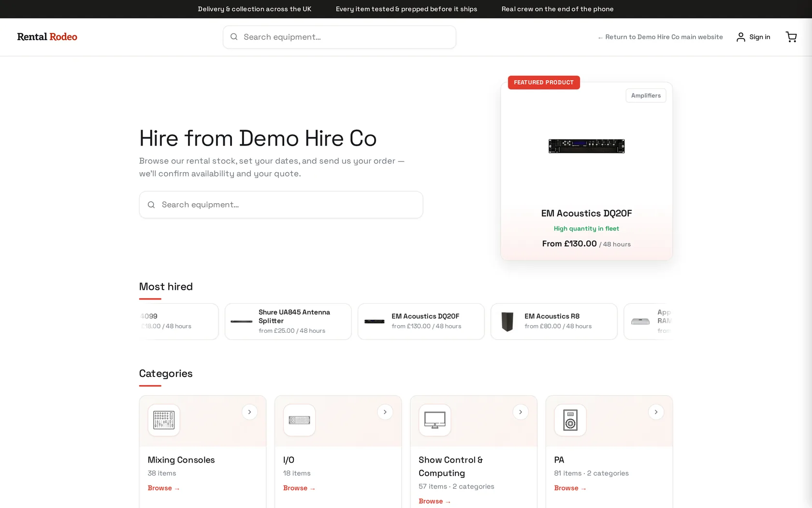
Task: Click the I/O rack unit category icon
Action: coord(299,420)
